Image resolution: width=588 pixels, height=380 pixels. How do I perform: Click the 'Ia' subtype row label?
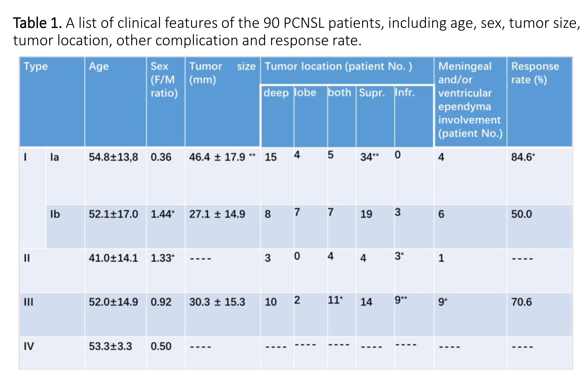(55, 157)
